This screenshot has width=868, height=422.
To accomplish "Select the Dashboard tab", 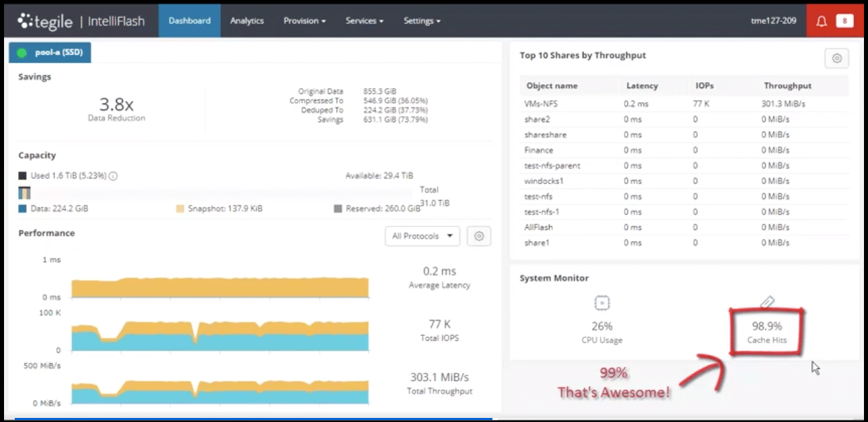I will click(189, 22).
